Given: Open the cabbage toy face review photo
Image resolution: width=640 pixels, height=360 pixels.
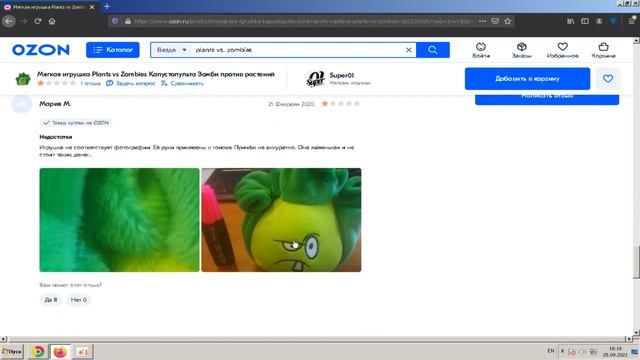Looking at the screenshot, I should click(281, 220).
